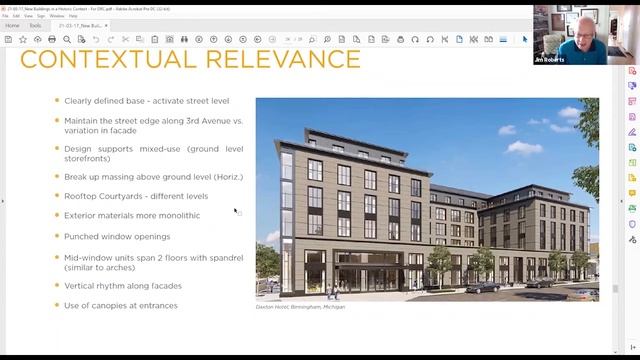Click the cloud upload icon
The height and width of the screenshot is (360, 640).
(38, 39)
